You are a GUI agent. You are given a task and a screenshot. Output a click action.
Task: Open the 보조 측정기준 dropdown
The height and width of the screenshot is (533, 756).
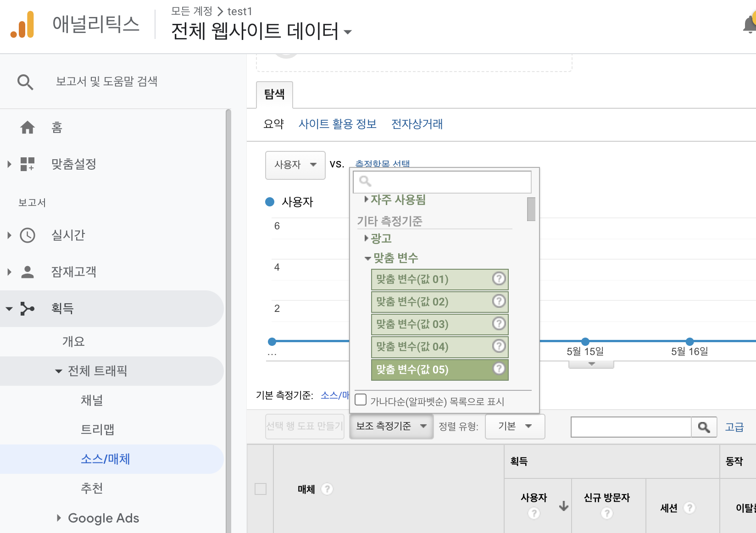[391, 427]
